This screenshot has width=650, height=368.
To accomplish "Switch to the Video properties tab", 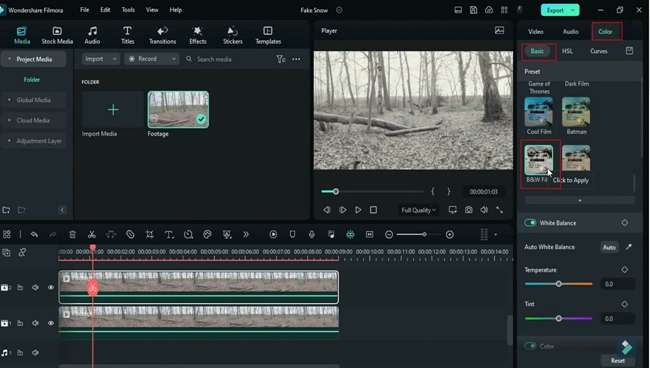I will pyautogui.click(x=536, y=31).
